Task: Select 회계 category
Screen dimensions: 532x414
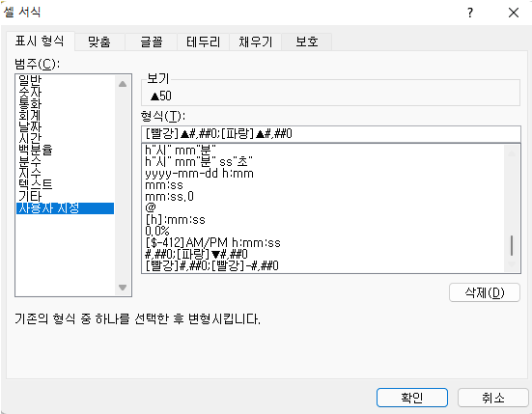Action: (x=65, y=115)
